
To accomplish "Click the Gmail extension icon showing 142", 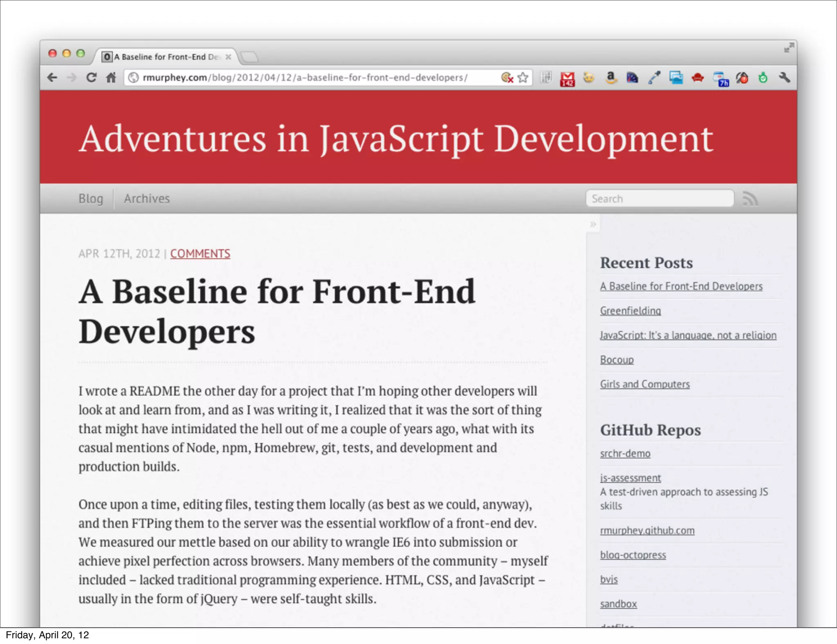I will coord(567,78).
